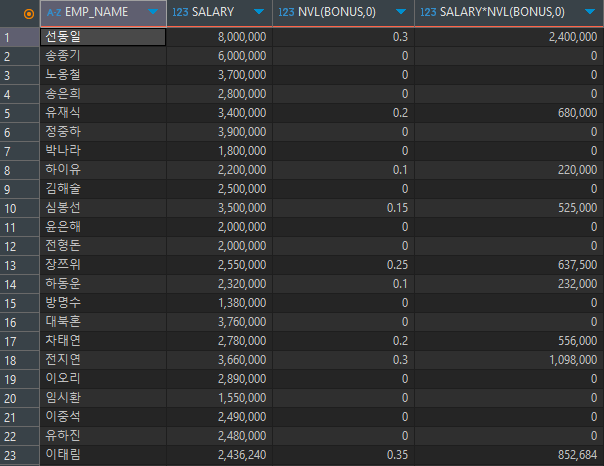Click result cell 232,000
The height and width of the screenshot is (466, 604).
(509, 284)
